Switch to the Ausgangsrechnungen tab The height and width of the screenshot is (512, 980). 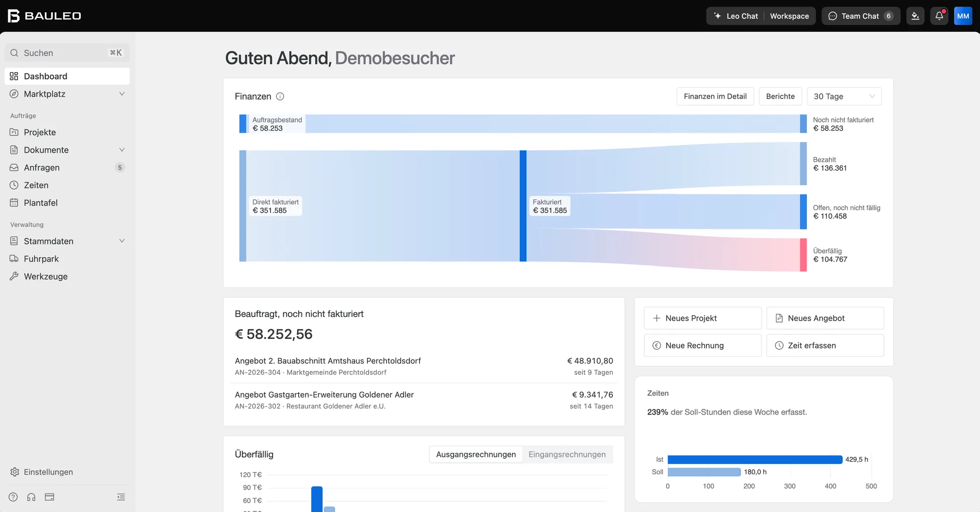[x=476, y=454]
